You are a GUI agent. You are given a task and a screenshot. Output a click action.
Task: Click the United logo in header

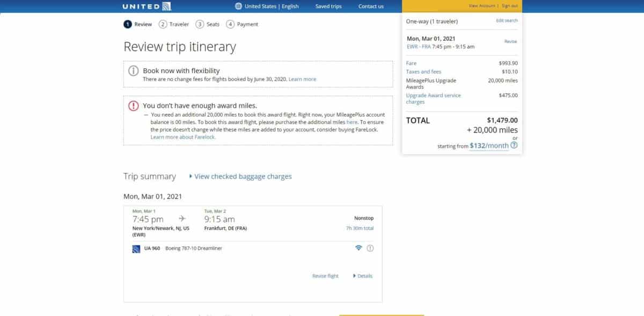[x=147, y=6]
